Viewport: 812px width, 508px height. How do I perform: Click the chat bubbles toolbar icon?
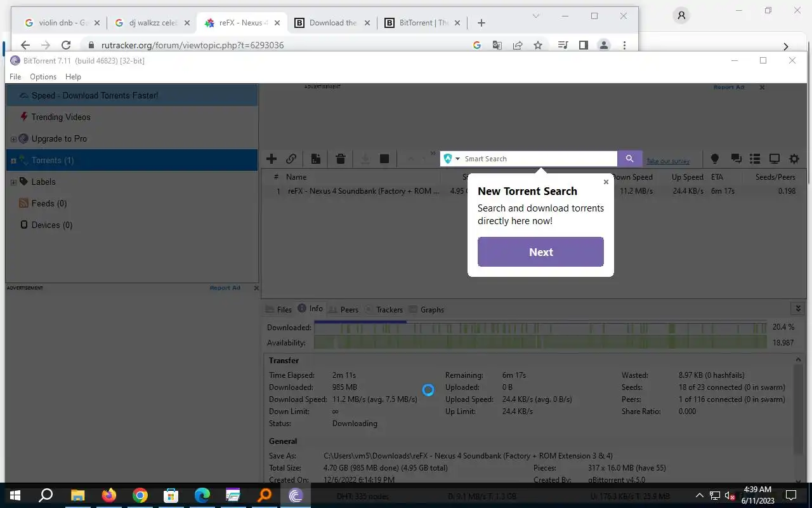pyautogui.click(x=736, y=159)
